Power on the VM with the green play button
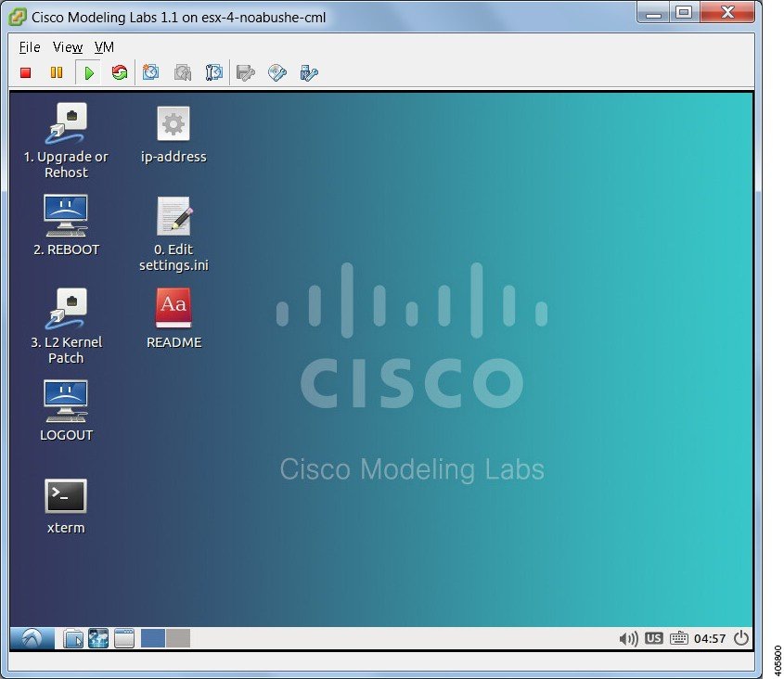The height and width of the screenshot is (679, 784). [89, 73]
